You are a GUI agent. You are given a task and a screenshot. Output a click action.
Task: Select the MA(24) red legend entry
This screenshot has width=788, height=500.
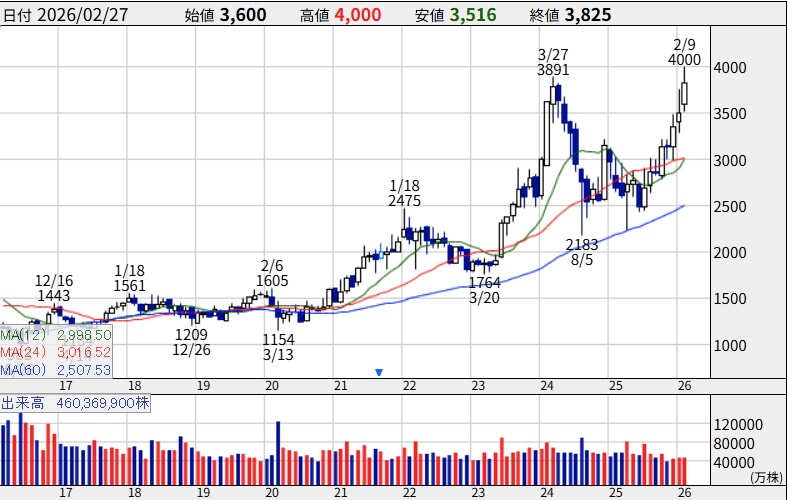[x=55, y=351]
